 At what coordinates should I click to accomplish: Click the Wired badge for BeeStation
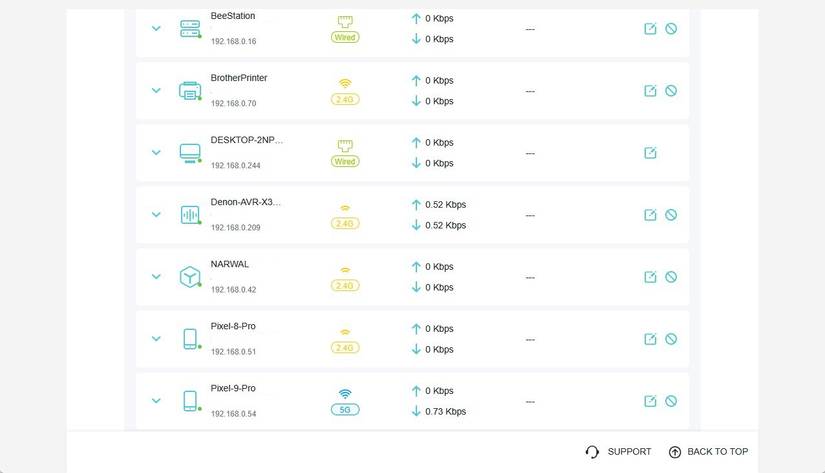[x=345, y=37]
